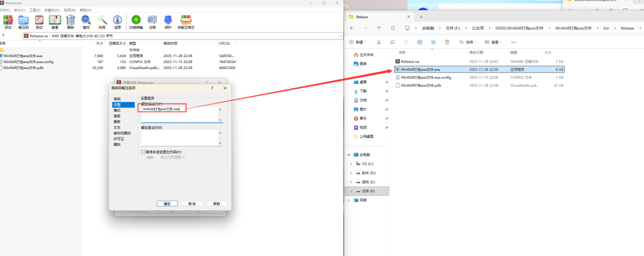
Task: Select the 高级 page in SFX options list
Action: 117,116
